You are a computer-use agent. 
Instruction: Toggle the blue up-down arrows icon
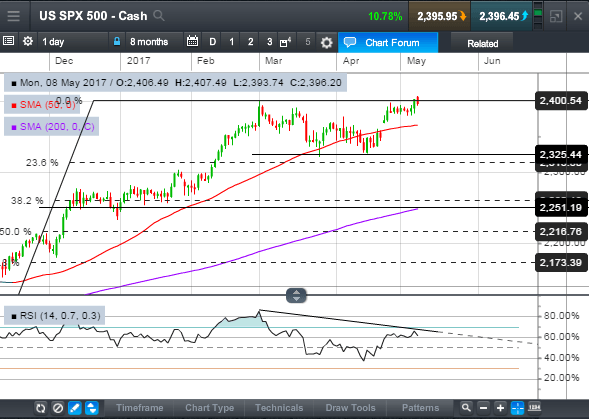point(92,408)
